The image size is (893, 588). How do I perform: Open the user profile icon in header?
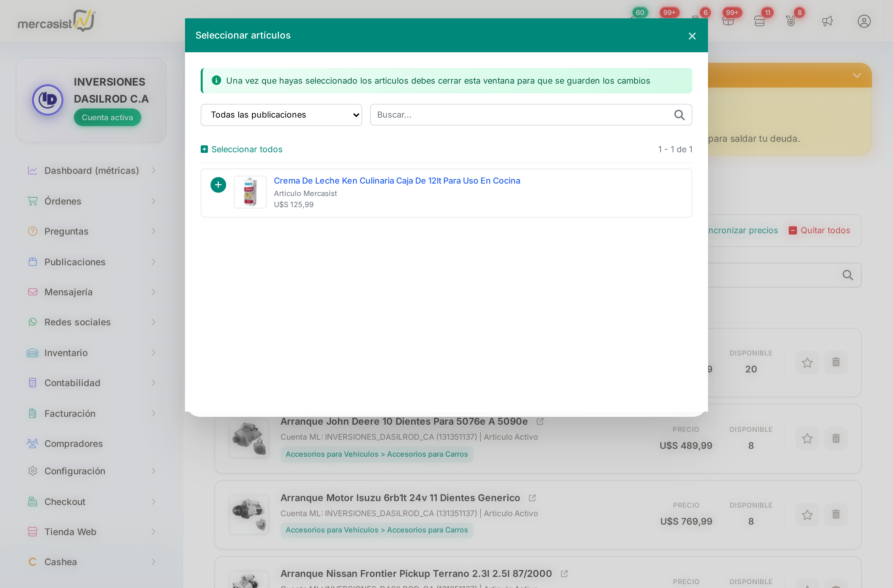(x=864, y=21)
